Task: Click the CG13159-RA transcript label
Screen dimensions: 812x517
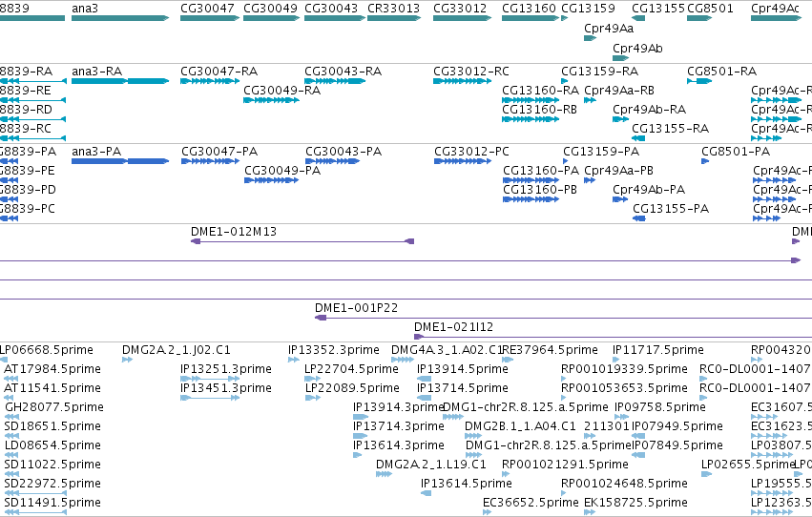Action: 599,72
